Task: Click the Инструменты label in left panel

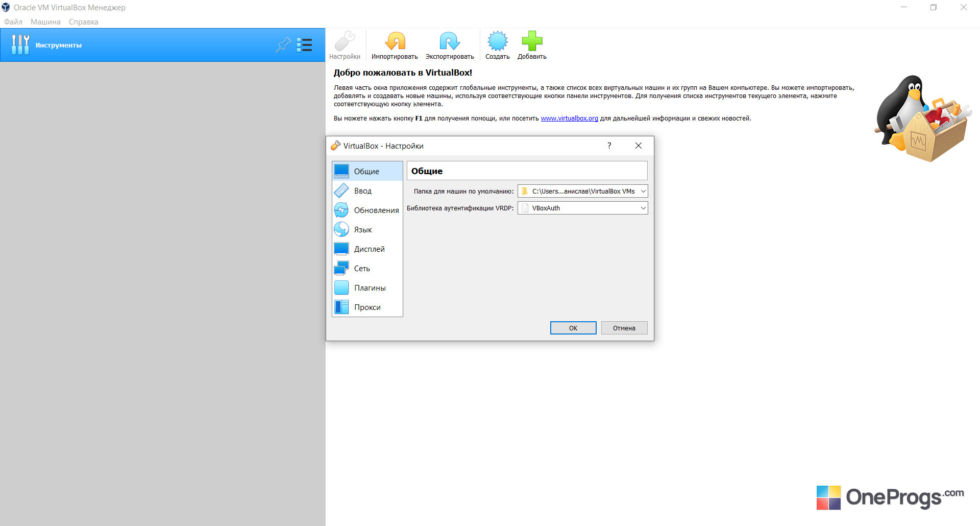Action: coord(59,45)
